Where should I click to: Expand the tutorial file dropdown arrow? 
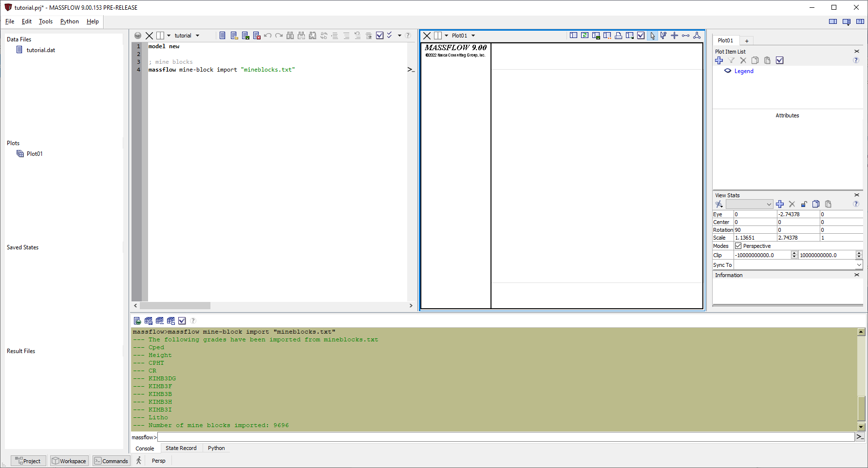coord(198,36)
